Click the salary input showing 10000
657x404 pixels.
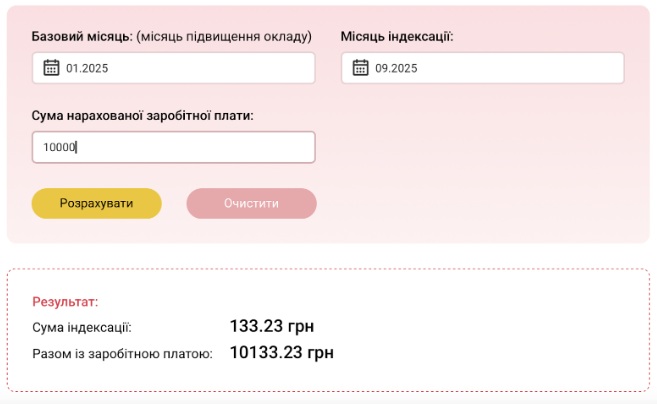coord(173,147)
